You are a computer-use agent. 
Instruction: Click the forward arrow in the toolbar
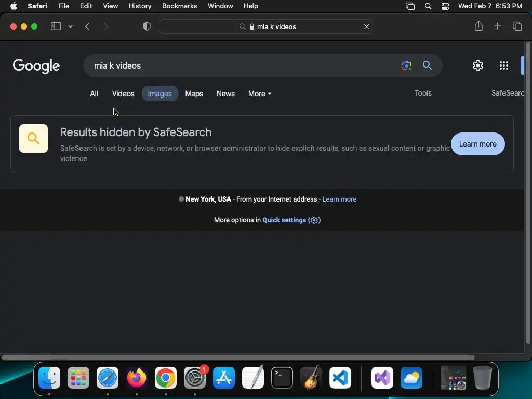pos(105,26)
